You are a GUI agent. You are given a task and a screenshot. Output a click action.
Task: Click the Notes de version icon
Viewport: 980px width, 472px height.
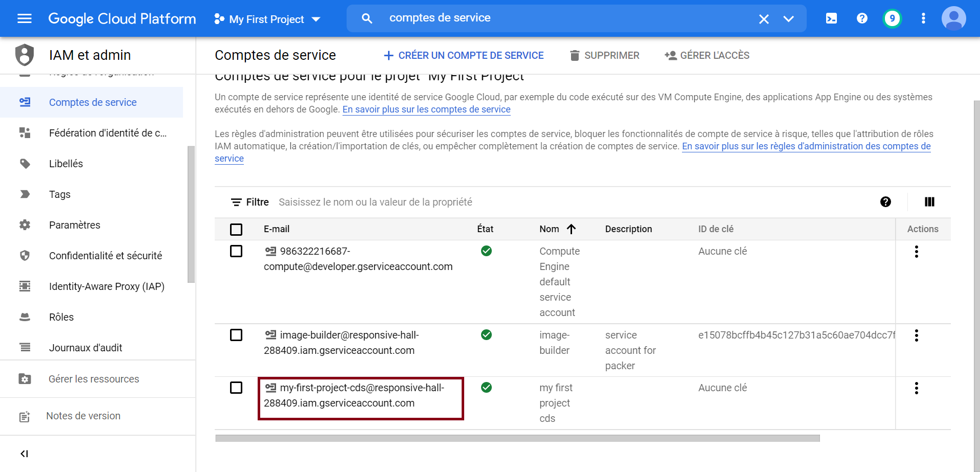click(x=25, y=416)
